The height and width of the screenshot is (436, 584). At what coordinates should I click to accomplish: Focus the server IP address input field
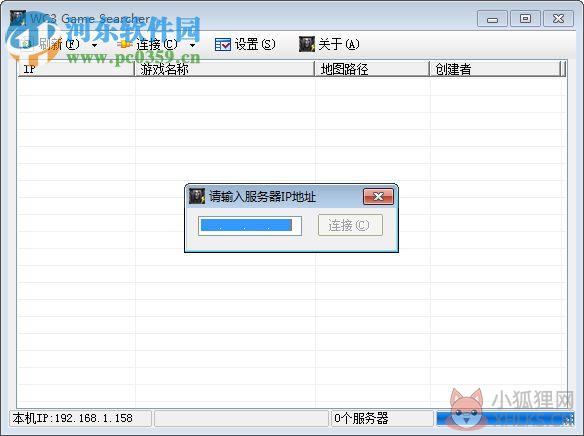(x=250, y=226)
